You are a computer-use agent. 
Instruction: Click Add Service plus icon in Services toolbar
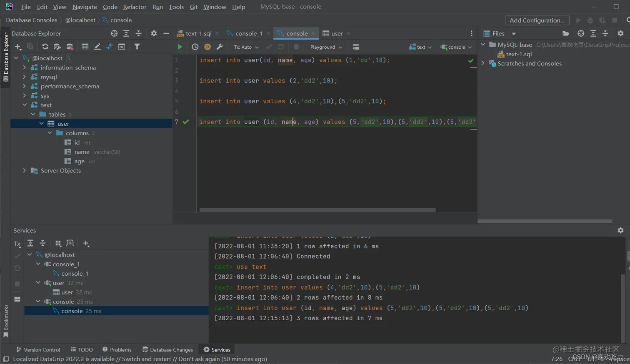tap(86, 243)
